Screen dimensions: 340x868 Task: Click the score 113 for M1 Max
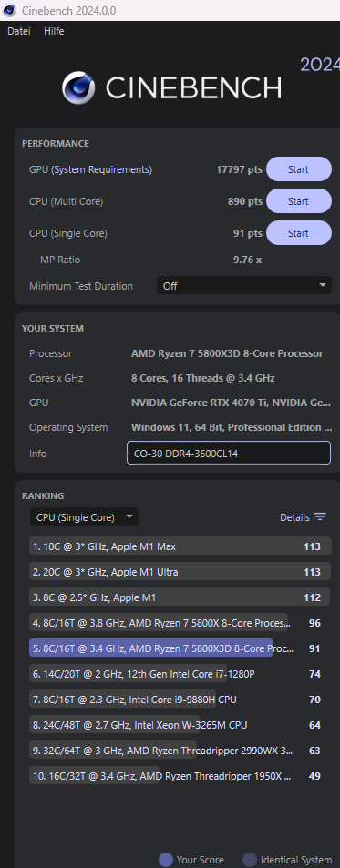click(x=312, y=546)
